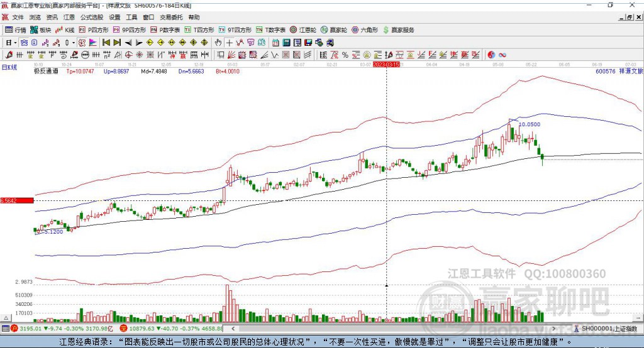Open the 六角形 hexagon tool
The height and width of the screenshot is (348, 644).
pos(365,30)
